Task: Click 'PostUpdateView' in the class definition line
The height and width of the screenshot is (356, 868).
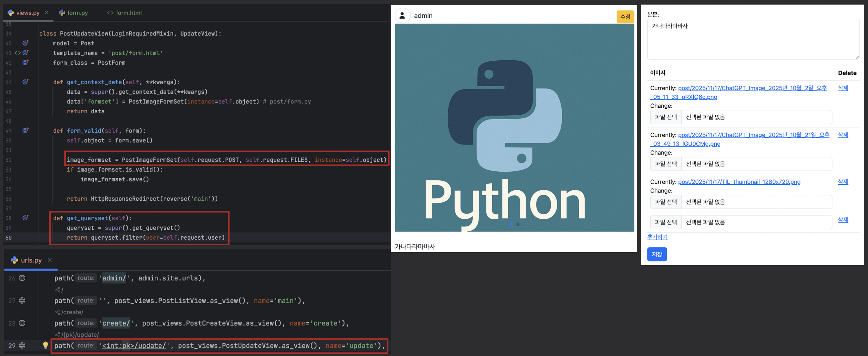Action: tap(84, 34)
